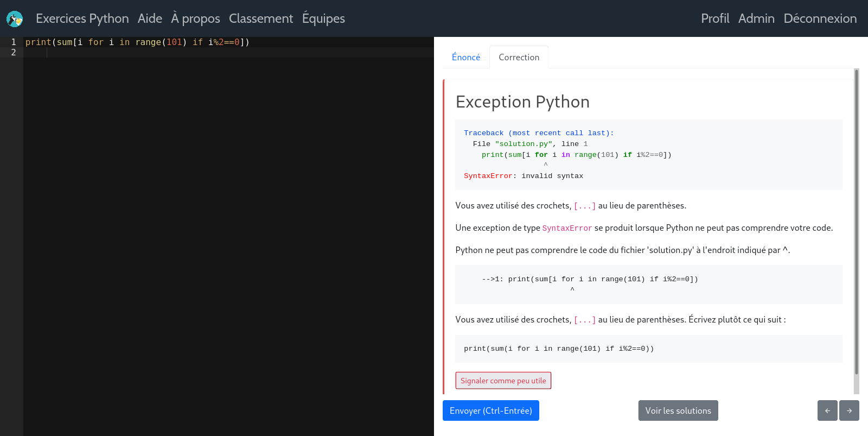
Task: Open the Aide menu item
Action: (x=150, y=18)
